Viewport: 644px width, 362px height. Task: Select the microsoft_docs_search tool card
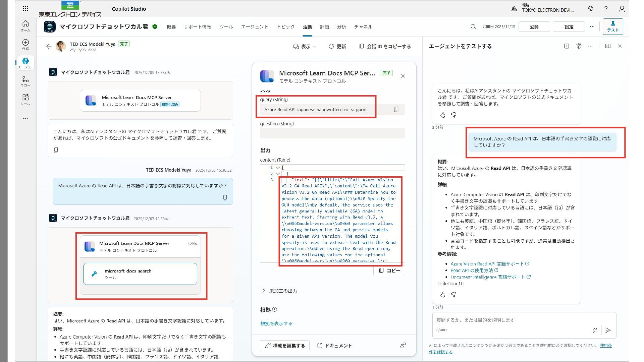click(x=140, y=274)
